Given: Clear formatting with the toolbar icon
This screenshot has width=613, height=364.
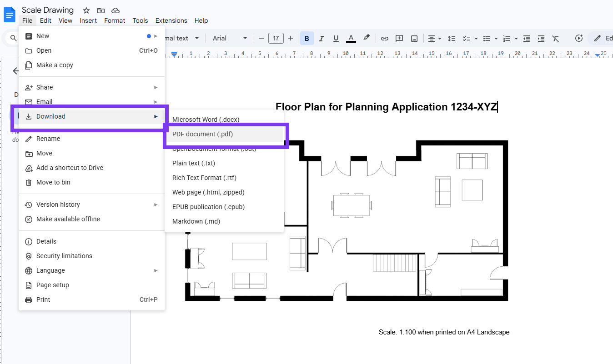Looking at the screenshot, I should click(x=556, y=38).
